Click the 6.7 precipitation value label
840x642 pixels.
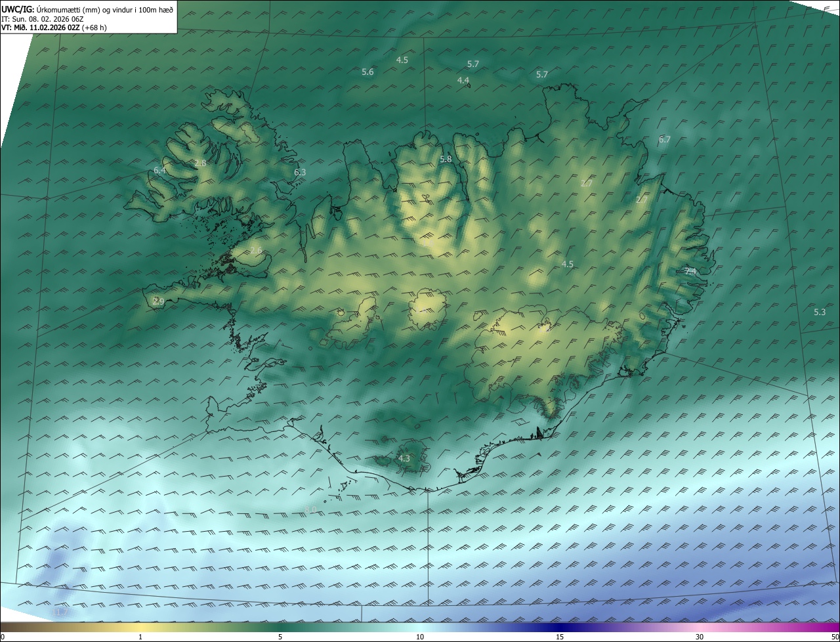[x=665, y=139]
